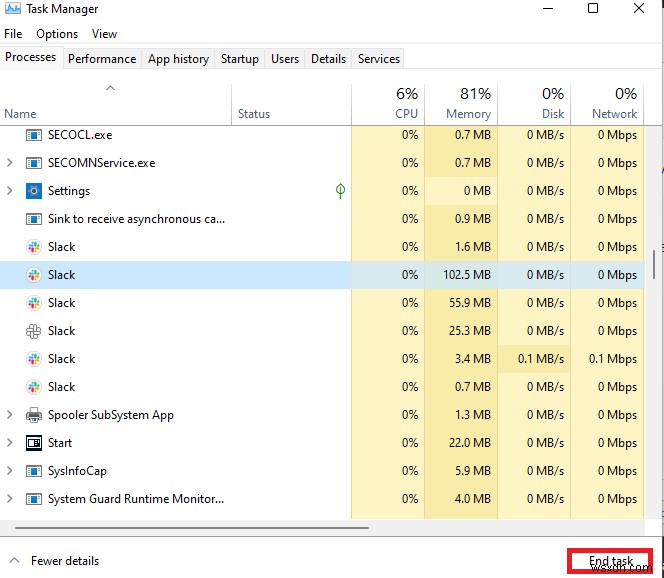Select the SECOCL.exe process name
Viewport: 664px width, 578px height.
[80, 135]
